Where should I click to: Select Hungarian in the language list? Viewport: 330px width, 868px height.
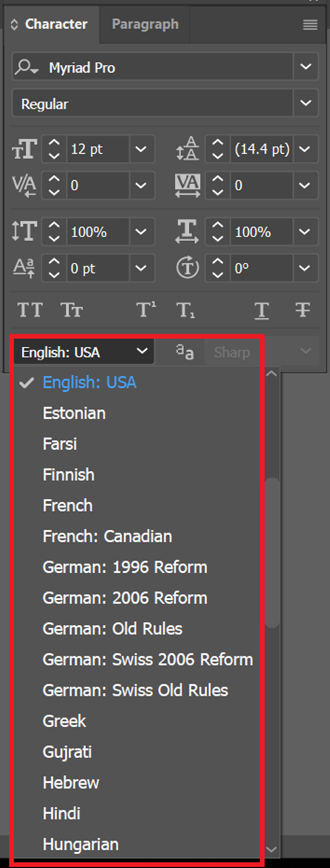[x=81, y=844]
